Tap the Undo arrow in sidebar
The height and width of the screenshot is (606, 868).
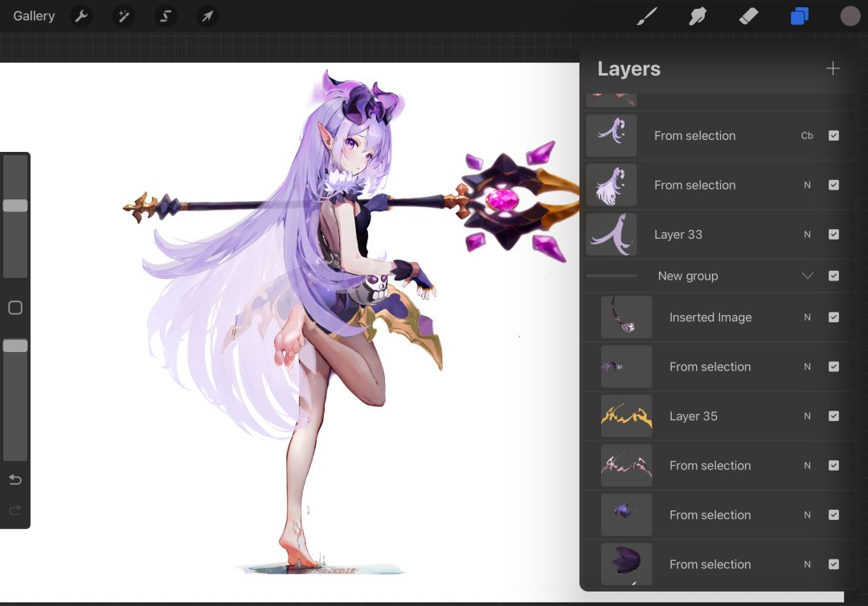pyautogui.click(x=15, y=479)
